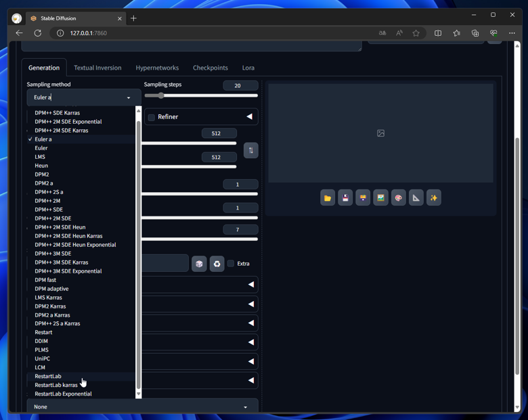The image size is (528, 420).
Task: Click the empty image placeholder icon
Action: pos(381,133)
